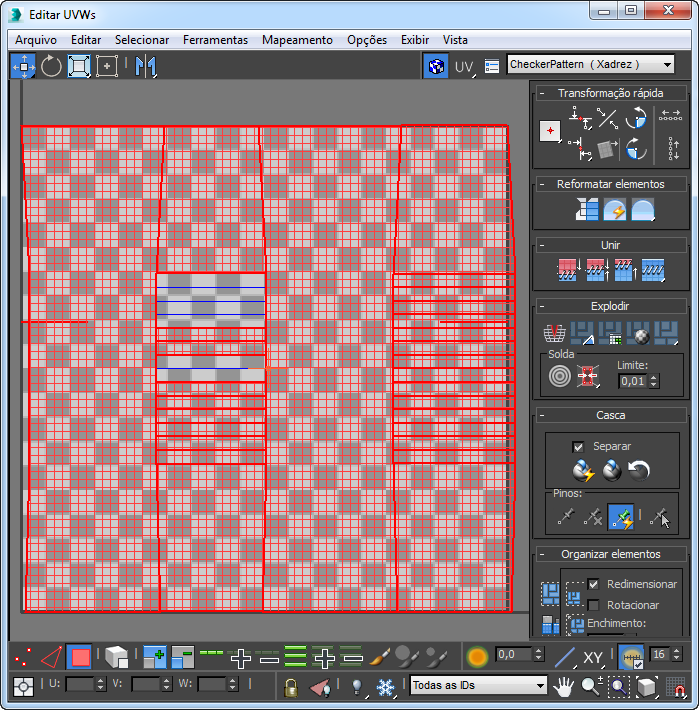Open the Ferramentas menu
699x710 pixels.
point(215,40)
